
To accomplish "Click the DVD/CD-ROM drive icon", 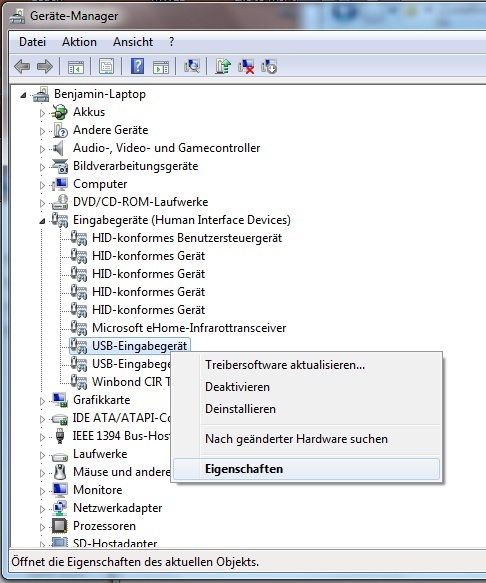I will pyautogui.click(x=60, y=202).
